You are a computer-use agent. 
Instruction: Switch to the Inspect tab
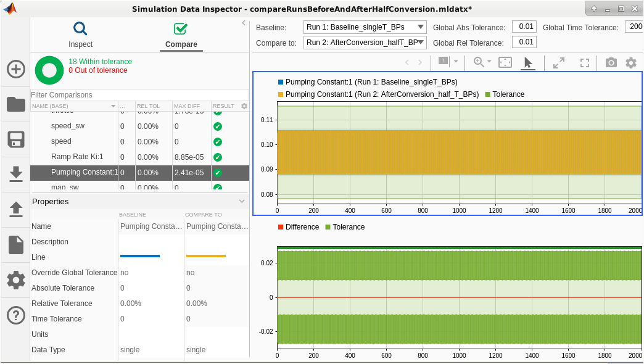click(80, 35)
